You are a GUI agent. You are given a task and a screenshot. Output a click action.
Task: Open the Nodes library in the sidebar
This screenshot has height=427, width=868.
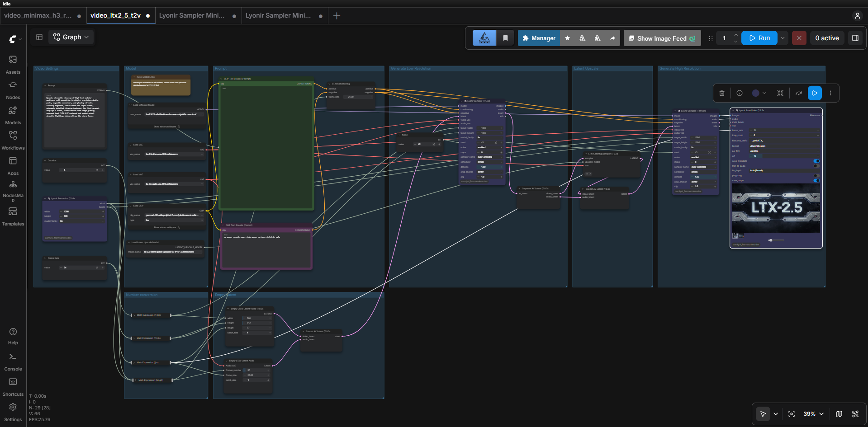coord(13,90)
